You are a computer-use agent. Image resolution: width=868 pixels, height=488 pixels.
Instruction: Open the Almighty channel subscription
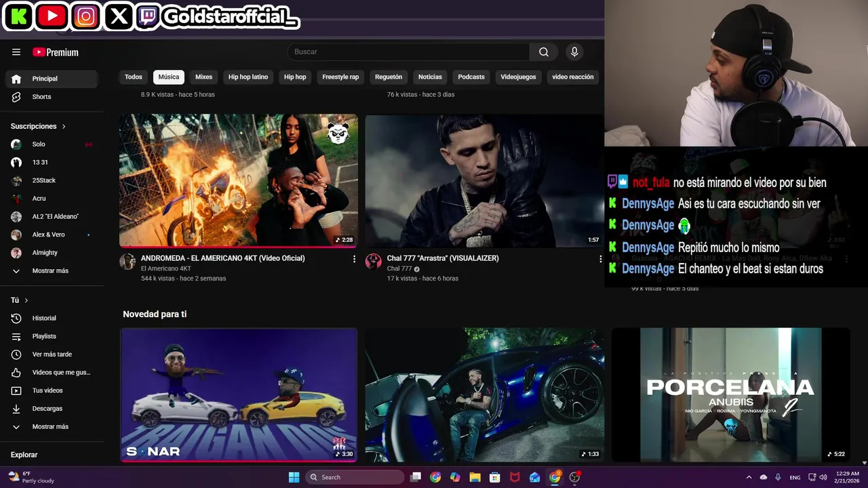(52, 253)
